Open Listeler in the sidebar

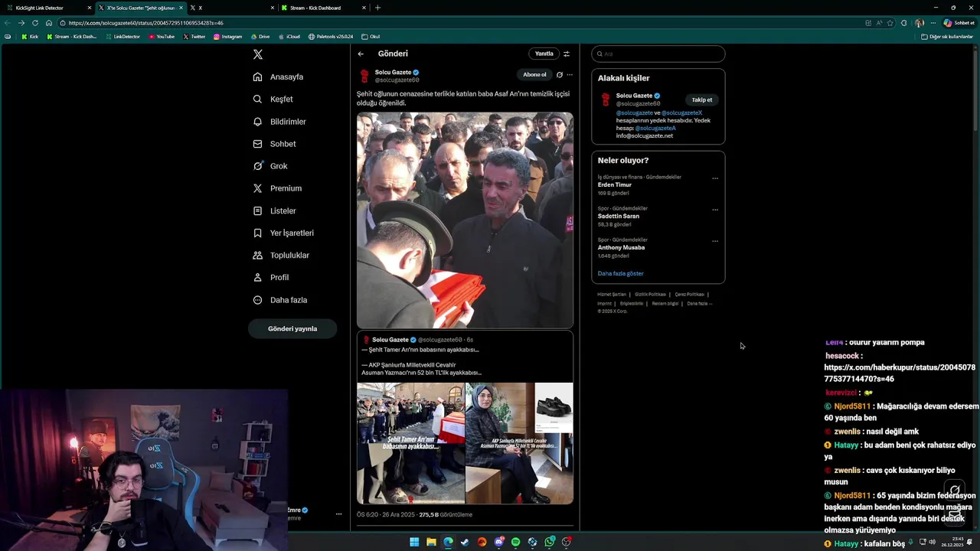click(274, 210)
